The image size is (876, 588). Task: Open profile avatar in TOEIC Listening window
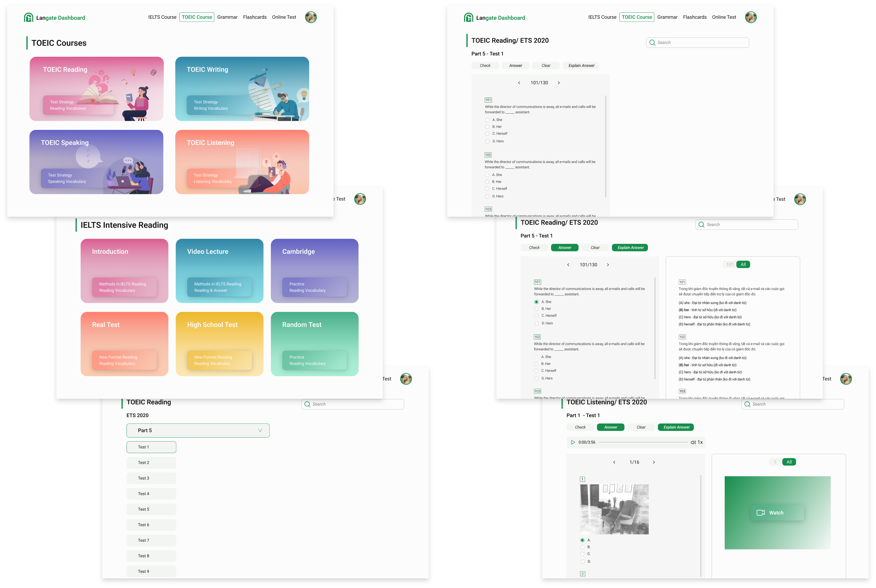tap(846, 379)
